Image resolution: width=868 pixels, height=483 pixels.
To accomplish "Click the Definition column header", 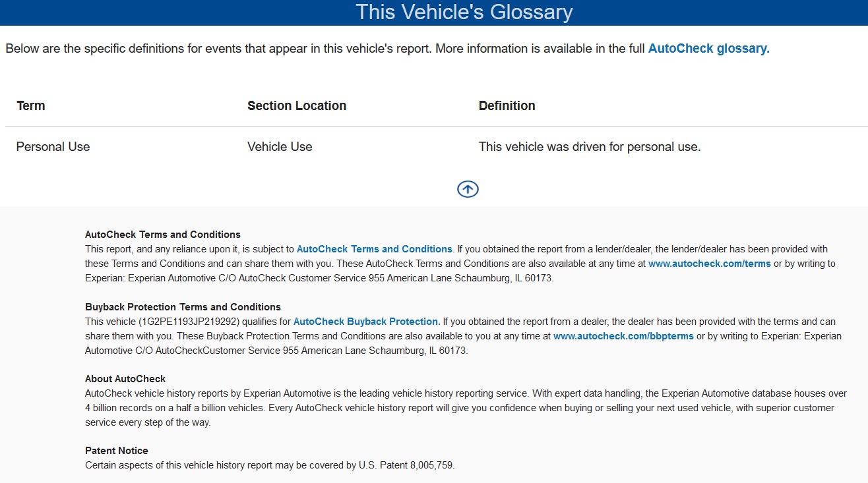I will click(x=507, y=105).
